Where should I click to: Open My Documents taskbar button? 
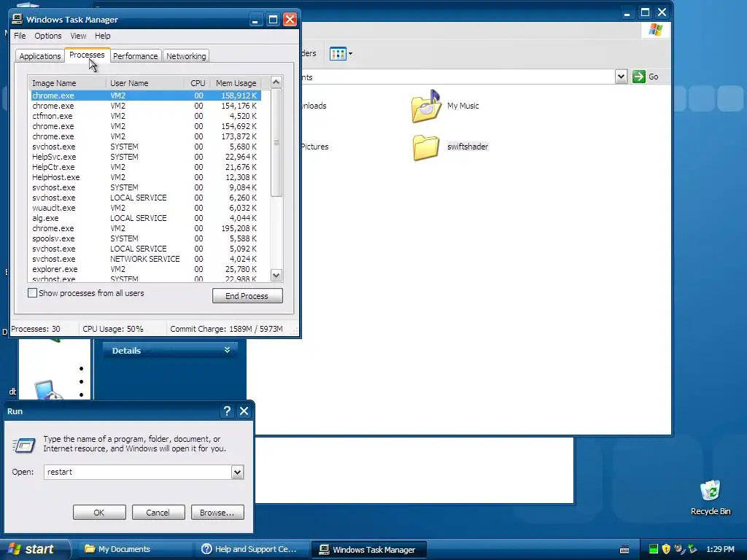(x=135, y=549)
